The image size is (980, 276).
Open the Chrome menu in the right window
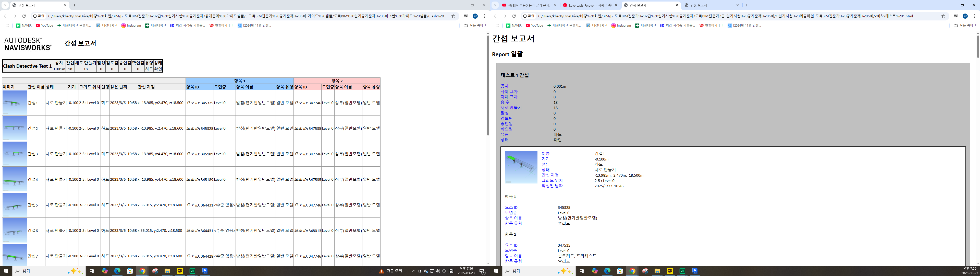974,16
